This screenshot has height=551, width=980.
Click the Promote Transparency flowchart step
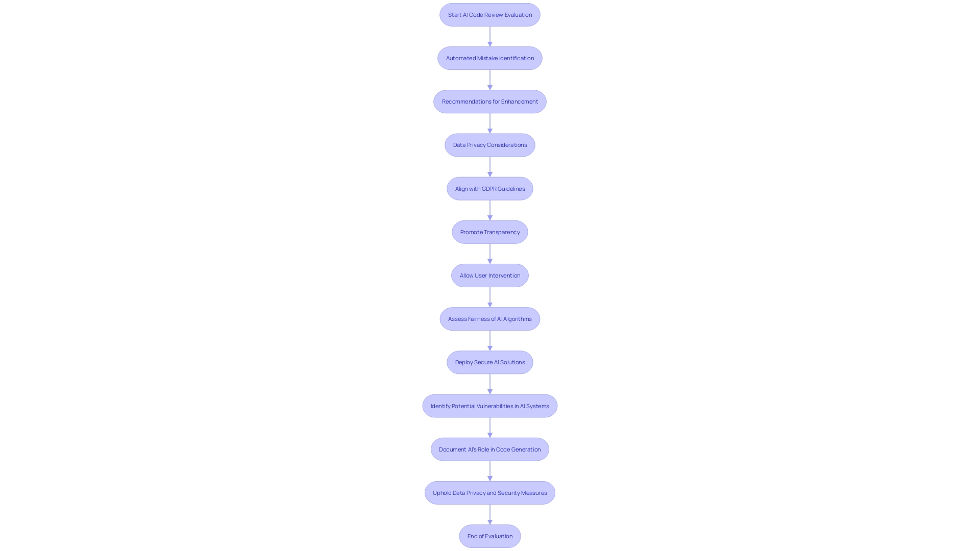[x=489, y=232]
